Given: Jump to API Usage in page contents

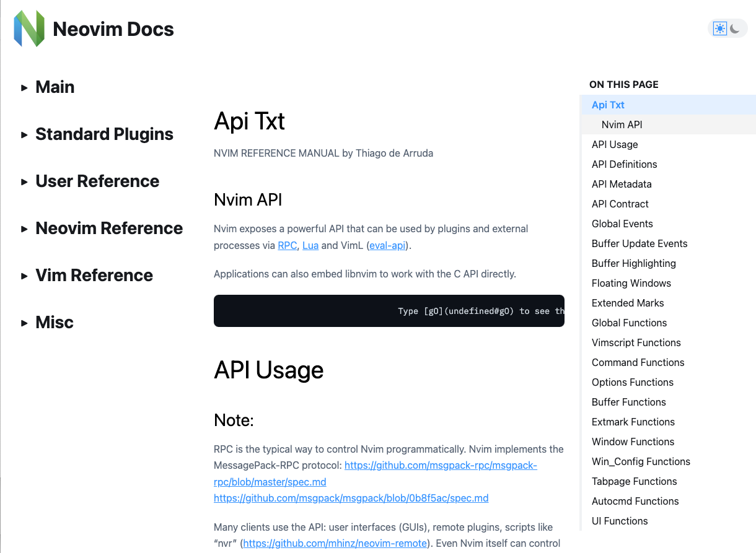Looking at the screenshot, I should [615, 144].
